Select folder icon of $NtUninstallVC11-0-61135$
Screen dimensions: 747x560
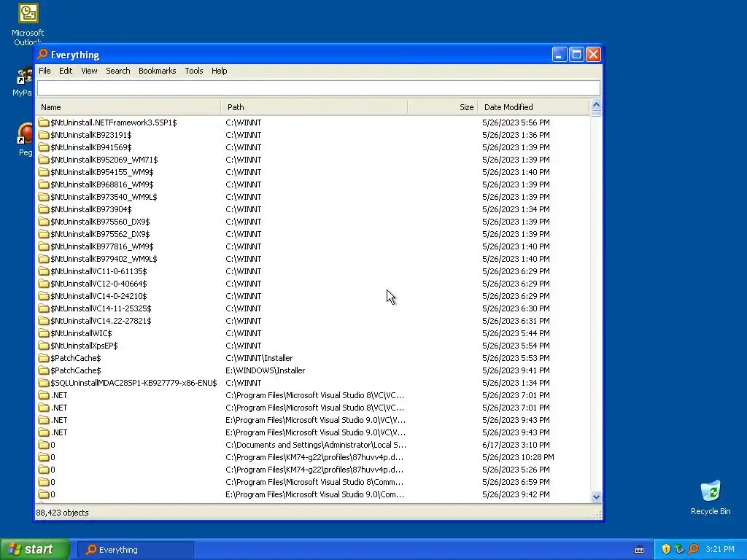[44, 271]
